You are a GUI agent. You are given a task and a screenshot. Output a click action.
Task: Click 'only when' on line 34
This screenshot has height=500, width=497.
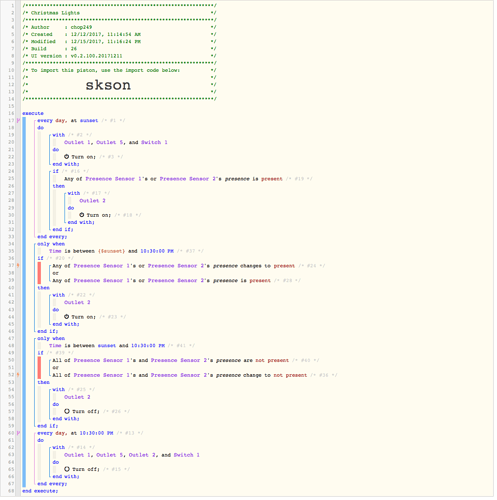[51, 244]
